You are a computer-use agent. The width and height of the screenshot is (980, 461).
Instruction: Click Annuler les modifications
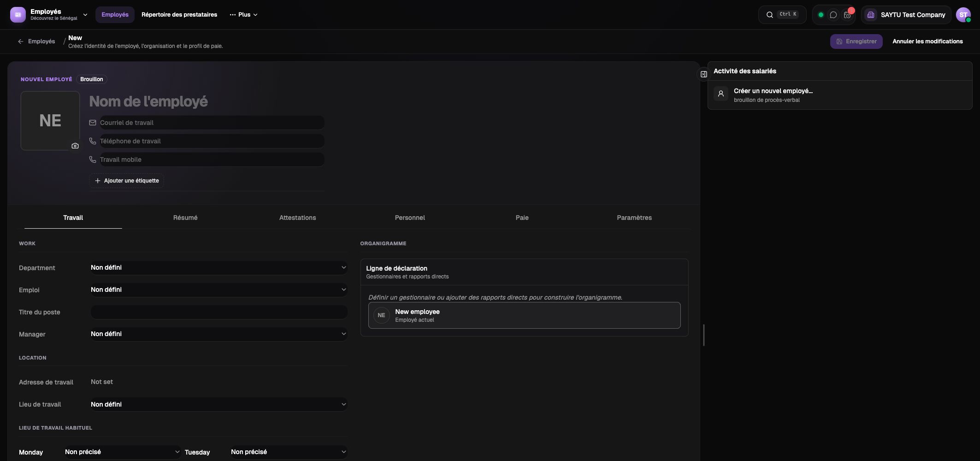(x=927, y=41)
